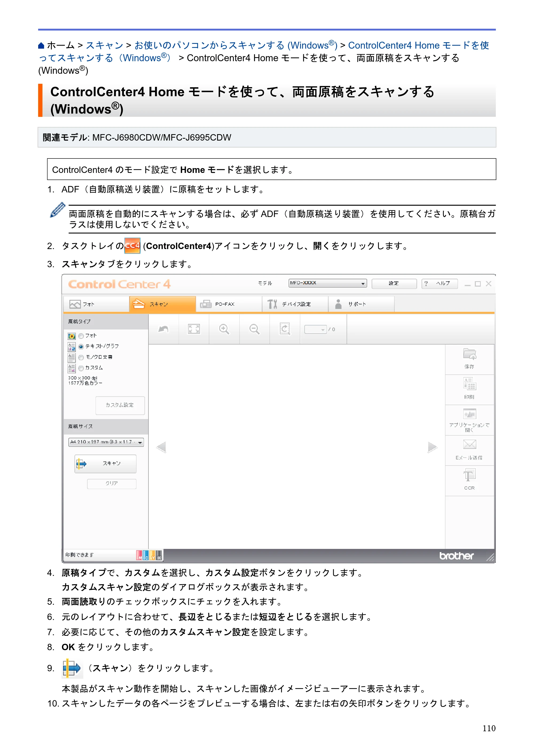The height and width of the screenshot is (756, 534).
Task: Click the resize grip at window corner
Action: [x=490, y=557]
